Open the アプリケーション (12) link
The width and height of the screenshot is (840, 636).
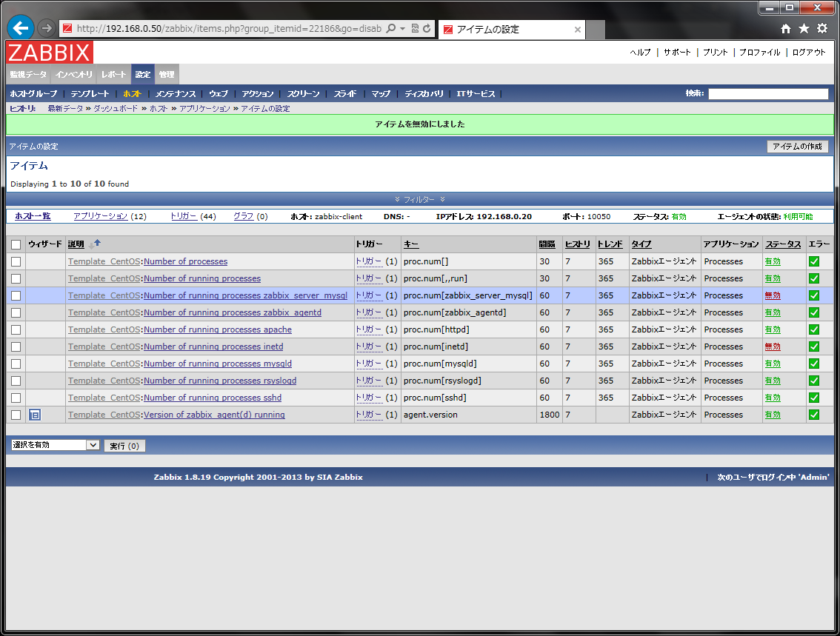[101, 216]
